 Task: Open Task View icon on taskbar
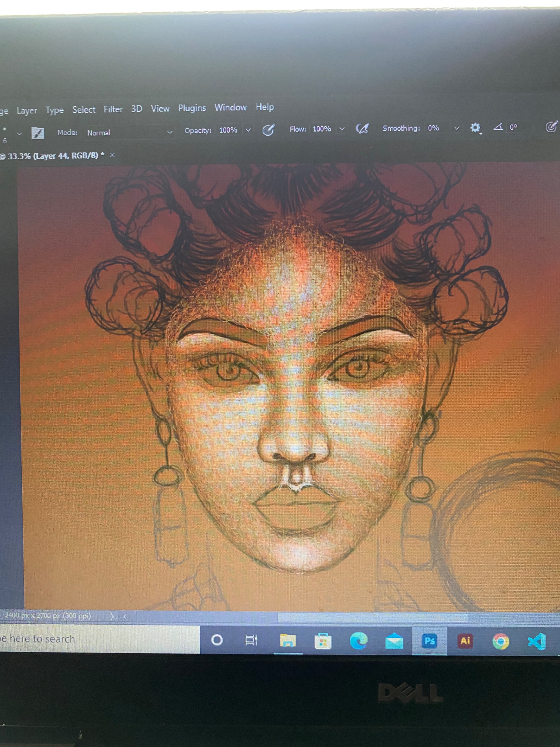coord(251,640)
